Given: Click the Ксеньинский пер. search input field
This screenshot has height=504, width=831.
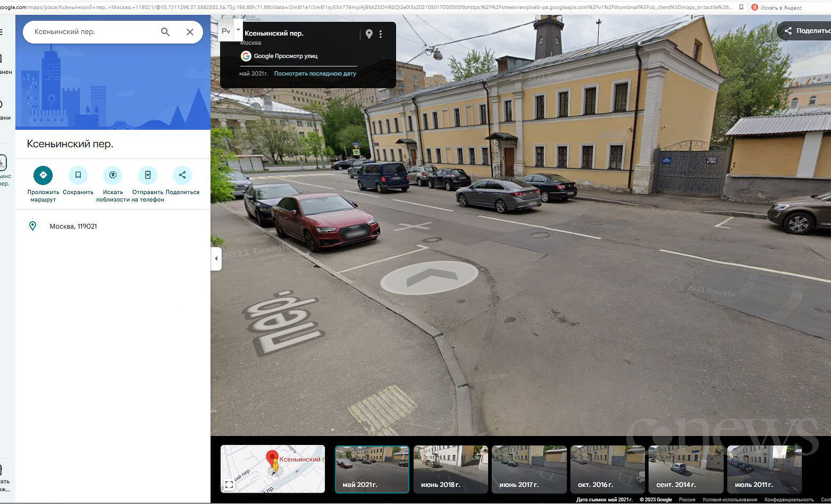Looking at the screenshot, I should 93,32.
